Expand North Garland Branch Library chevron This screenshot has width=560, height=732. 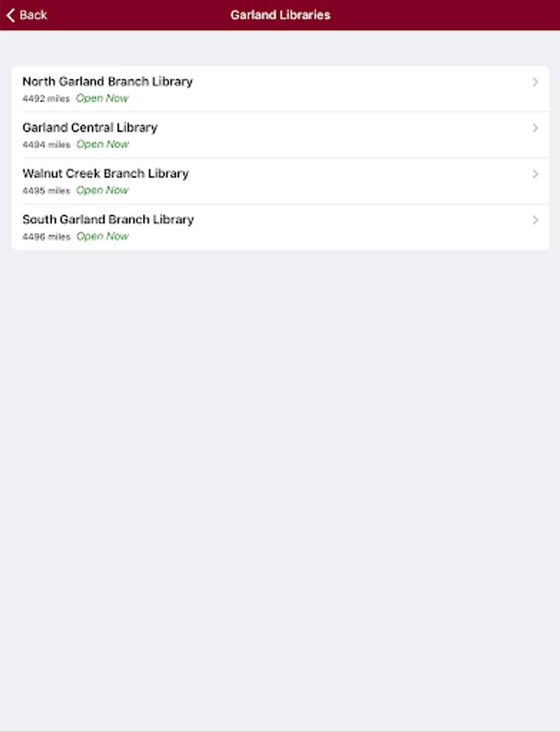[536, 82]
